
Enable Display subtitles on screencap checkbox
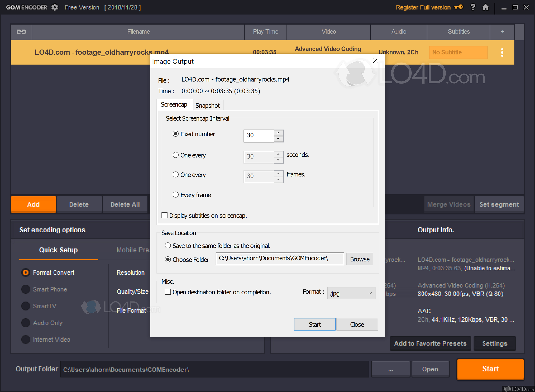coord(164,216)
